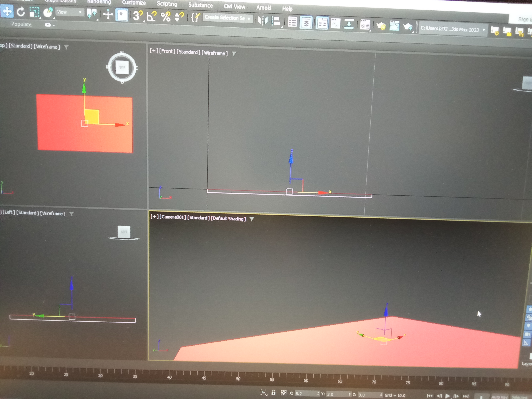Open the Scripting menu
Image resolution: width=532 pixels, height=399 pixels.
pyautogui.click(x=167, y=4)
